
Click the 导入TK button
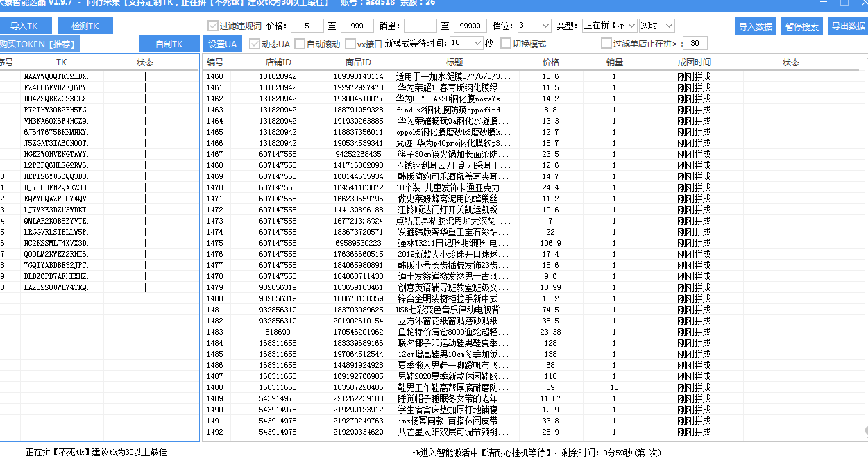[24, 26]
